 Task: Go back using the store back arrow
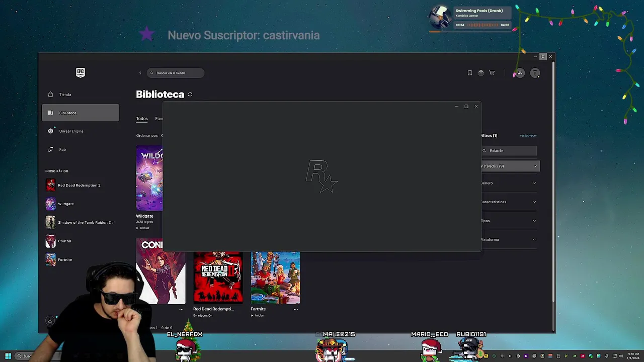click(x=140, y=73)
